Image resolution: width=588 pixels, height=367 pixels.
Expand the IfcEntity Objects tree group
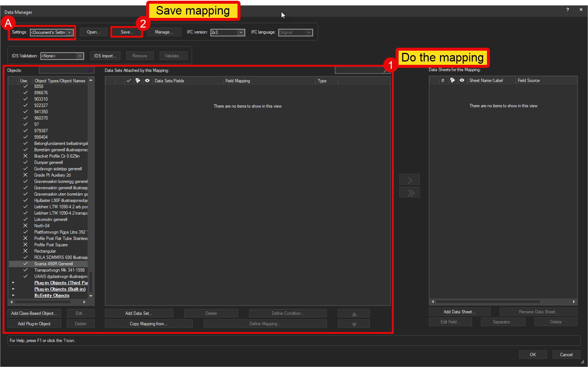(x=13, y=295)
